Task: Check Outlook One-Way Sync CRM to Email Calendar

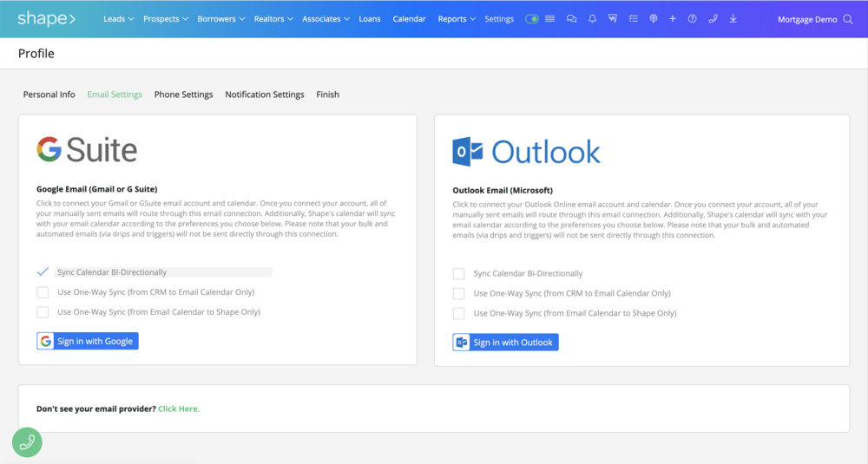Action: 458,293
